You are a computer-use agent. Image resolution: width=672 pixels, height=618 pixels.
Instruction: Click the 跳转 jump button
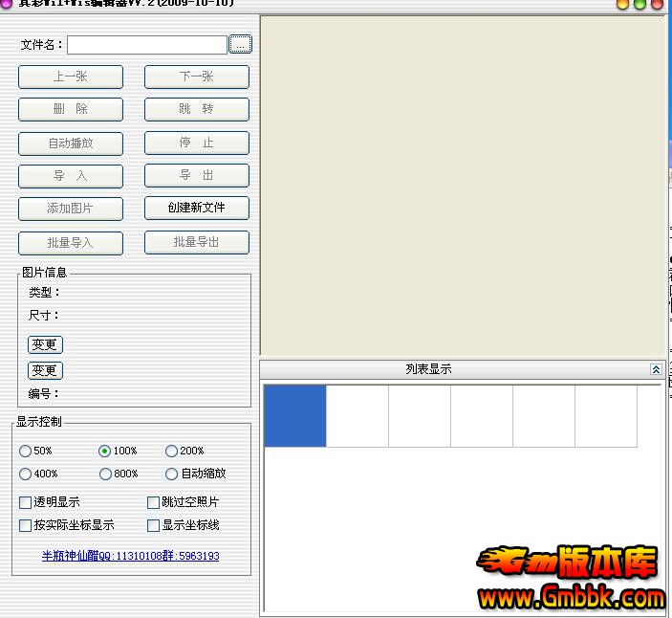click(x=197, y=109)
